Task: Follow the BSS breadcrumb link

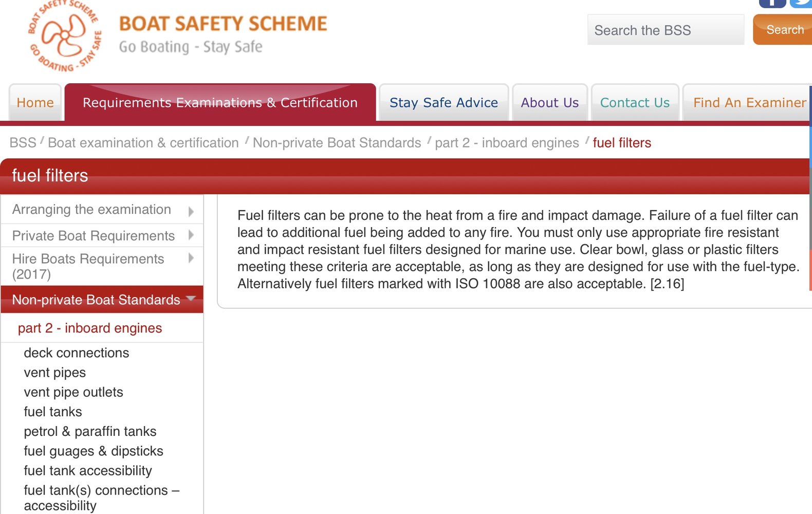Action: click(x=23, y=143)
